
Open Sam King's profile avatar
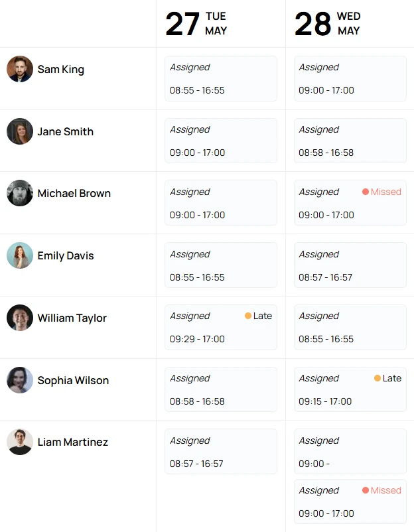tap(20, 69)
